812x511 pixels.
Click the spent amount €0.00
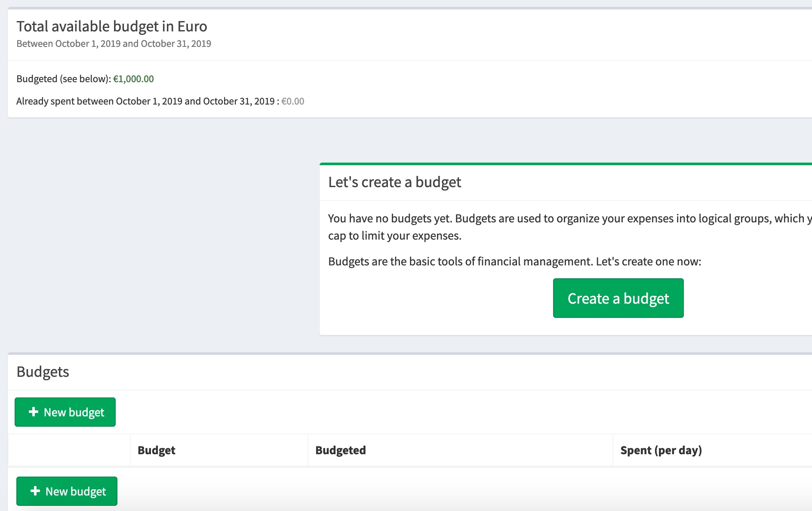(292, 101)
